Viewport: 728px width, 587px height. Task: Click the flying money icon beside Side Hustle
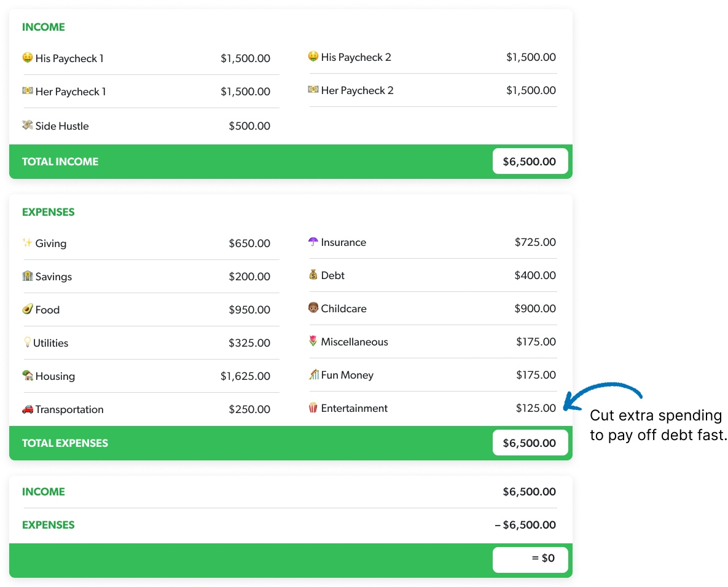pyautogui.click(x=28, y=125)
